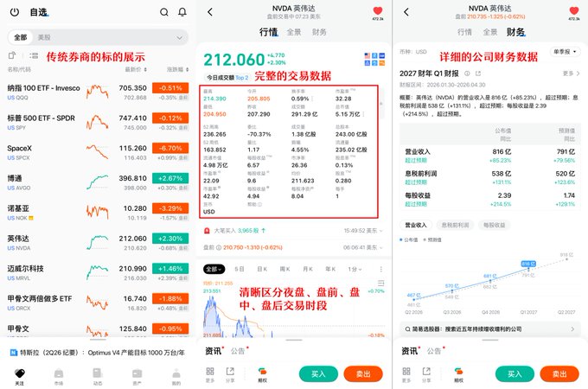This screenshot has width=588, height=389.
Task: Sort watchlist by 最新价 column
Action: pyautogui.click(x=136, y=70)
